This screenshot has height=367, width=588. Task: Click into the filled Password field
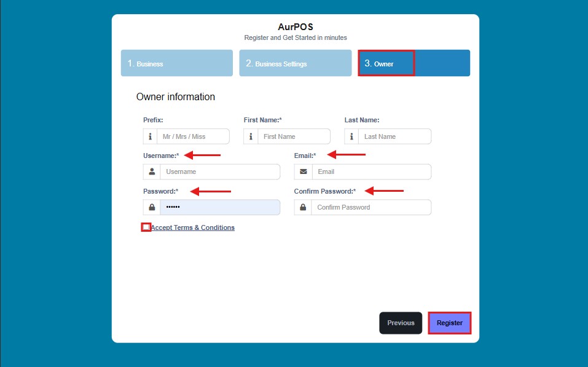220,207
